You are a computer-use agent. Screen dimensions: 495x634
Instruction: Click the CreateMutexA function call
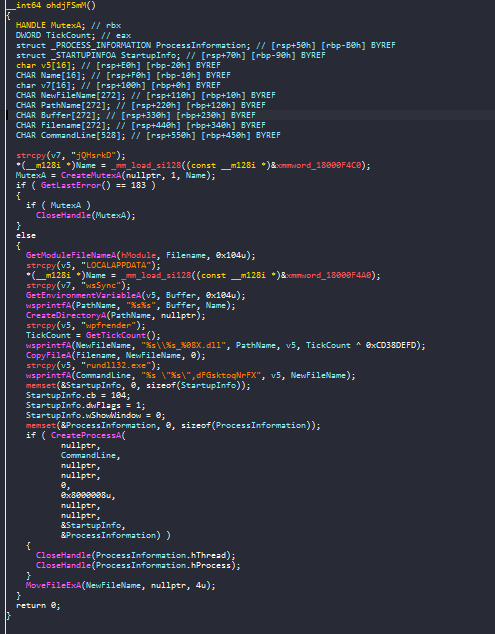pyautogui.click(x=91, y=175)
